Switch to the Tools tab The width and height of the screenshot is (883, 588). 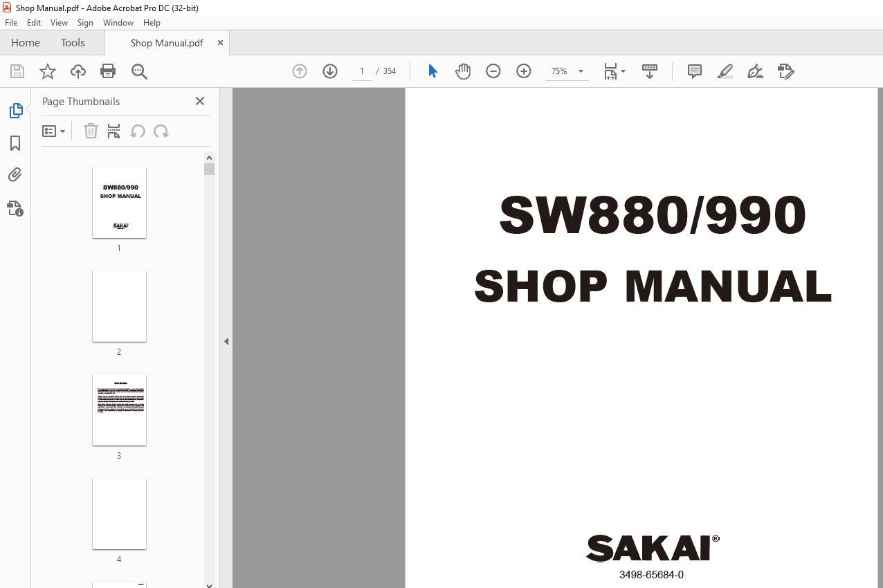pyautogui.click(x=73, y=43)
